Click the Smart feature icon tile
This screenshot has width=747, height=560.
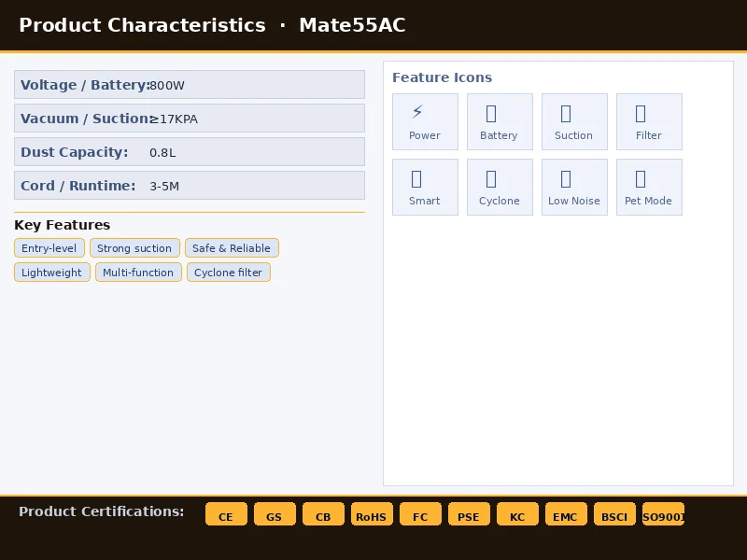(x=425, y=188)
